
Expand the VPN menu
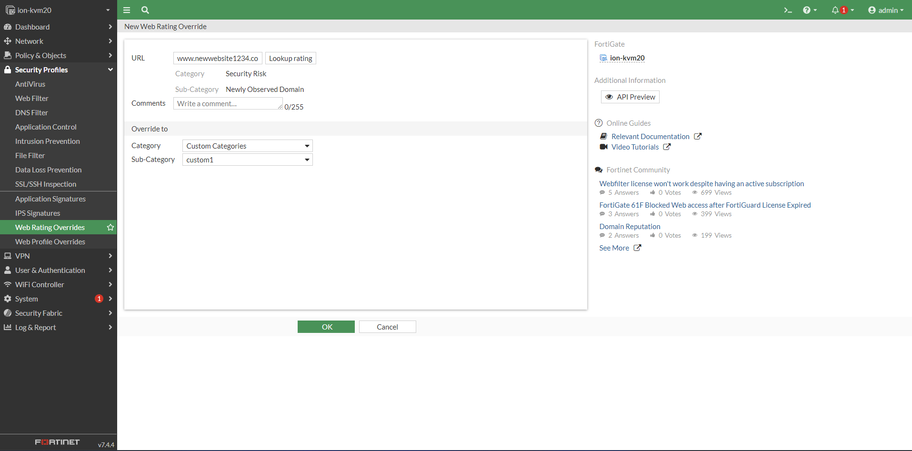pyautogui.click(x=58, y=256)
